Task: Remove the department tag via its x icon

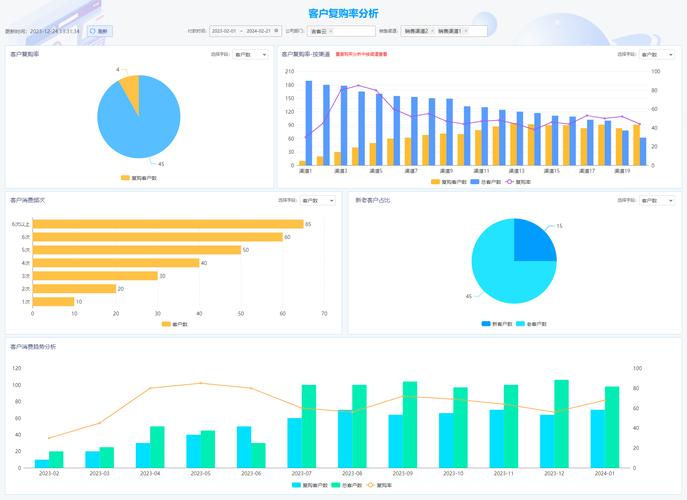Action: (x=330, y=31)
